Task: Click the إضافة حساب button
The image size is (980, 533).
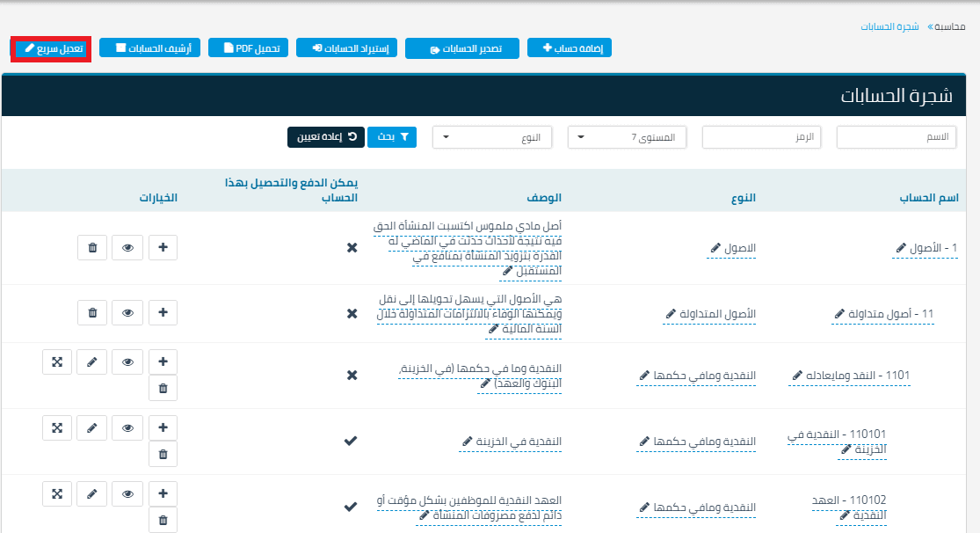Action: 569,48
